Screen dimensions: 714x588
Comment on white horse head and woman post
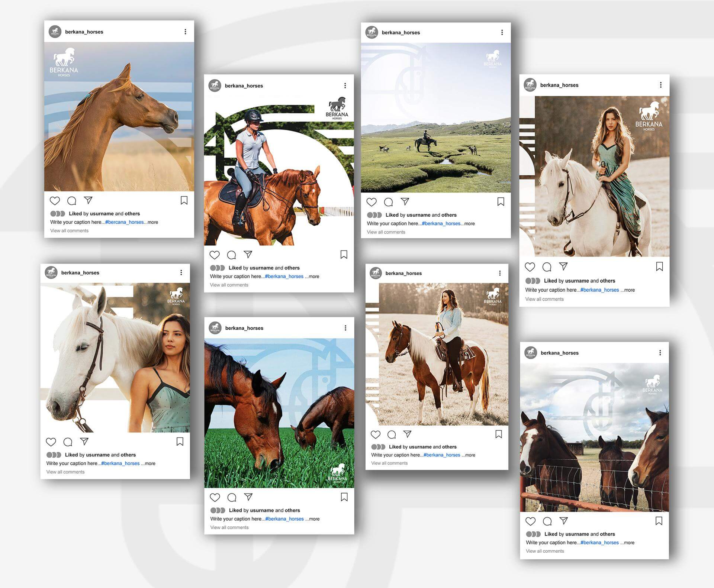68,442
